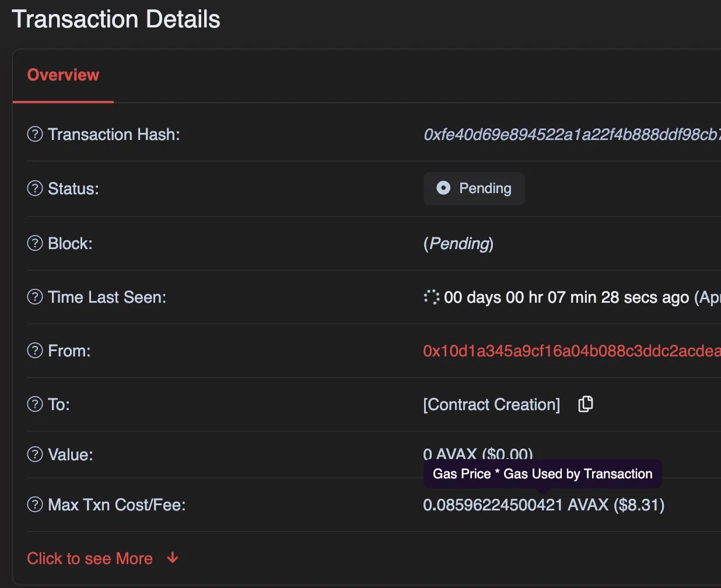This screenshot has height=588, width=721.
Task: Click help icon beside Value label
Action: click(x=35, y=454)
